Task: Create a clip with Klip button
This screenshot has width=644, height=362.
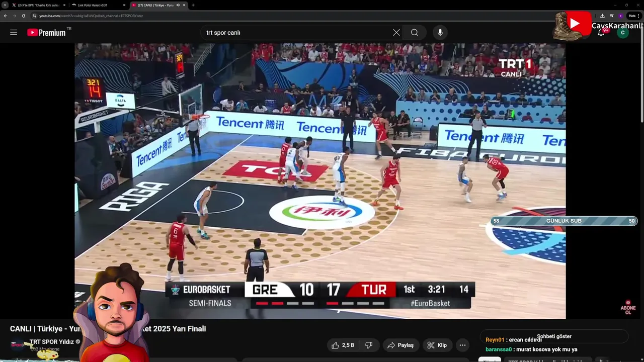Action: click(437, 345)
